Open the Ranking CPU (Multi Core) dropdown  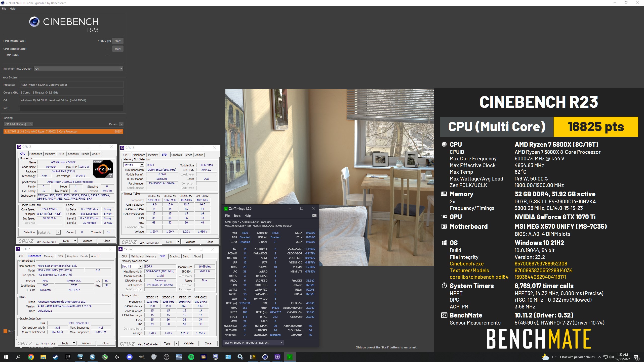pos(18,124)
